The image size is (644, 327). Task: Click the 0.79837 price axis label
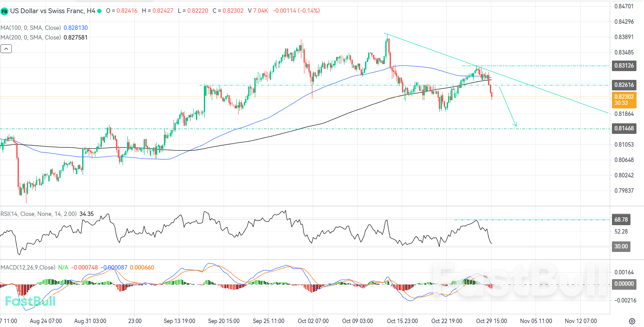[x=624, y=190]
